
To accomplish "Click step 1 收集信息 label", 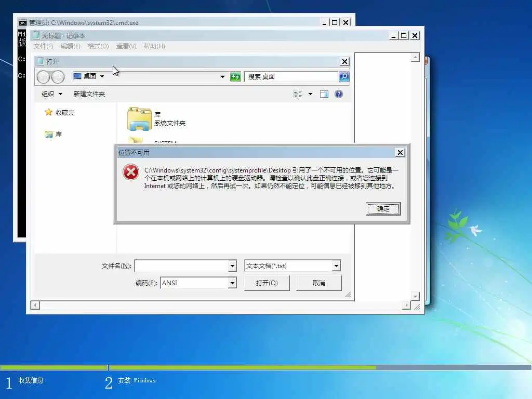I will point(31,381).
